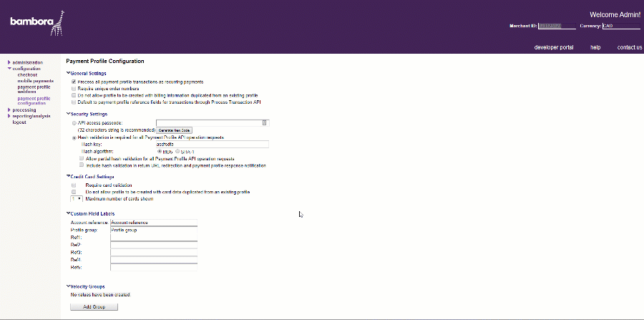The height and width of the screenshot is (320, 644).
Task: Click the Add Group button
Action: (94, 306)
